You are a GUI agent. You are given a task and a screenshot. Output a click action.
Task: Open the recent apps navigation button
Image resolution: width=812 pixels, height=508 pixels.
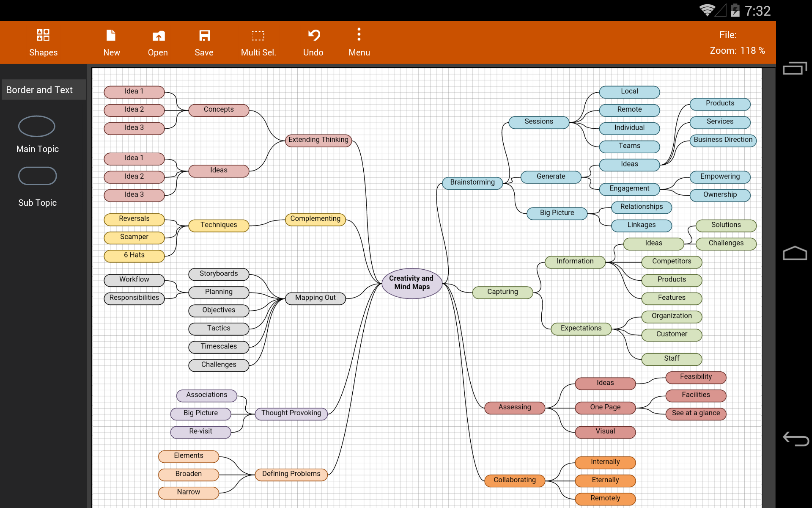tap(795, 68)
